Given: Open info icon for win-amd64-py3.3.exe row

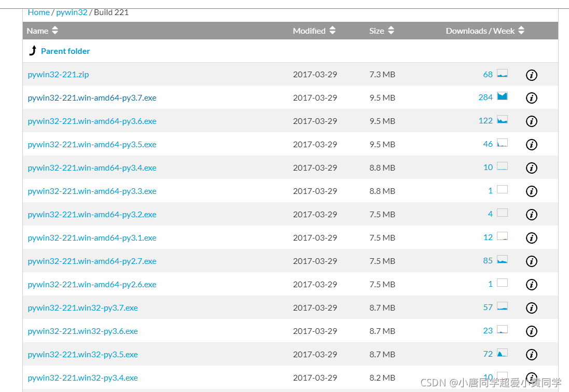Looking at the screenshot, I should 531,191.
